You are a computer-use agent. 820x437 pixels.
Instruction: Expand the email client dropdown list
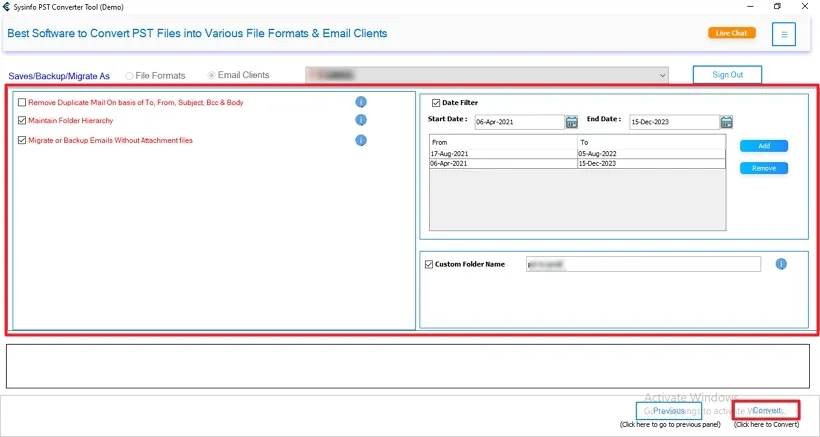pos(662,74)
